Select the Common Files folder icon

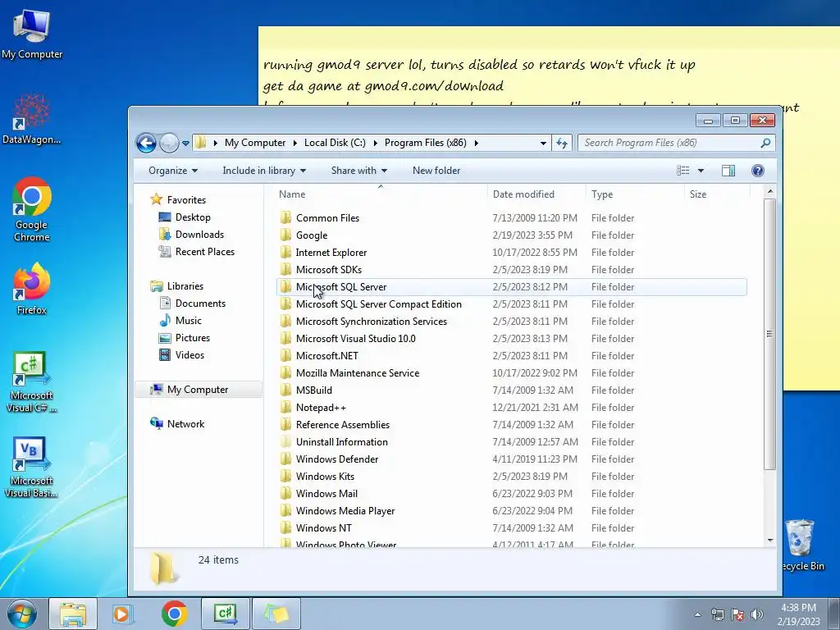pos(286,217)
